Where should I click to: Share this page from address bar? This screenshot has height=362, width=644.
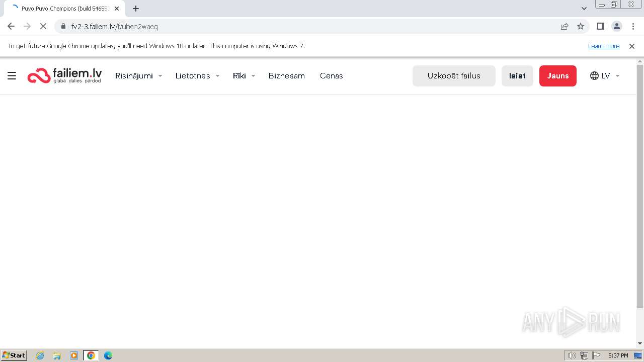pos(565,26)
